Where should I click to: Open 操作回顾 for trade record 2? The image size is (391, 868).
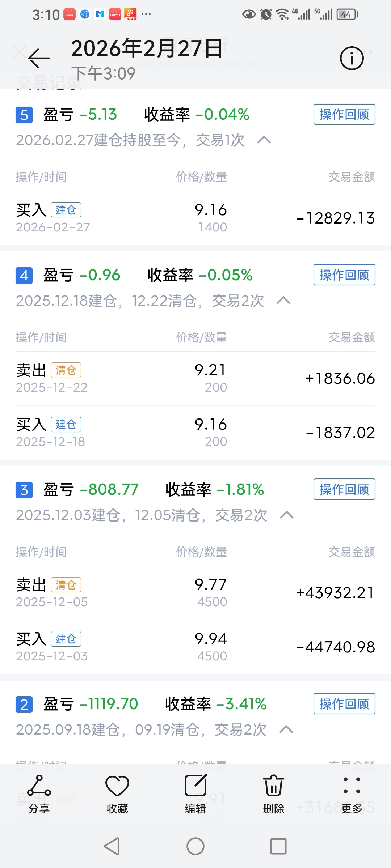[x=344, y=704]
